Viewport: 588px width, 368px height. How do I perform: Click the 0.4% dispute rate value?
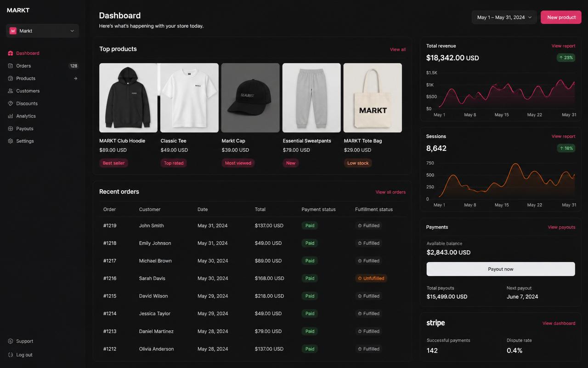tap(514, 351)
